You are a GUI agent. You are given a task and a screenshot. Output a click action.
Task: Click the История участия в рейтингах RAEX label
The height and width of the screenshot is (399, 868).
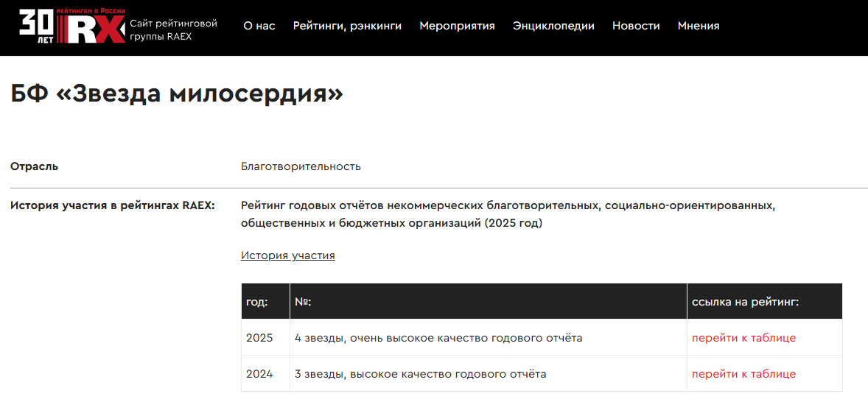coord(113,206)
